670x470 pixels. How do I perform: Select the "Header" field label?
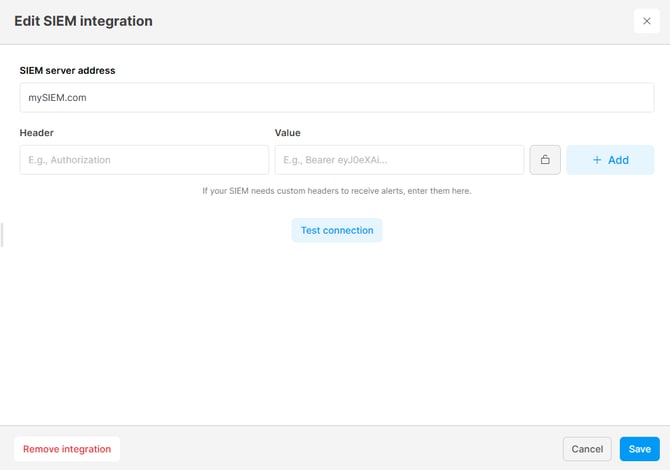coord(37,132)
